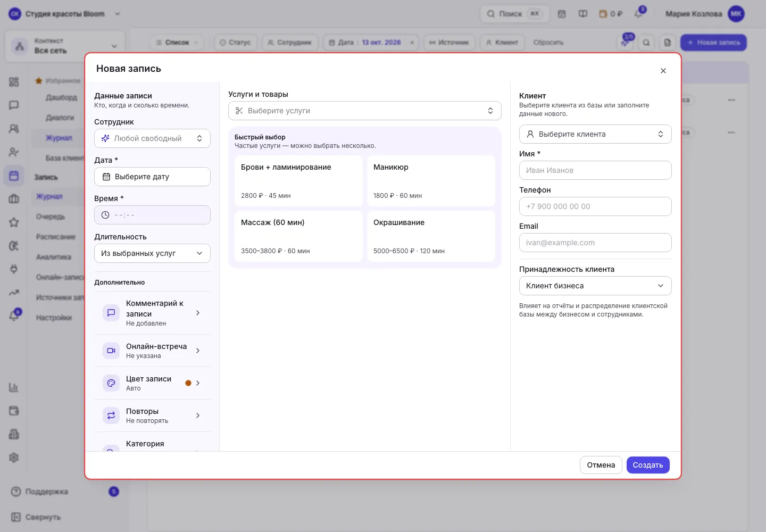
Task: Click the clock icon in Время field
Action: (105, 215)
